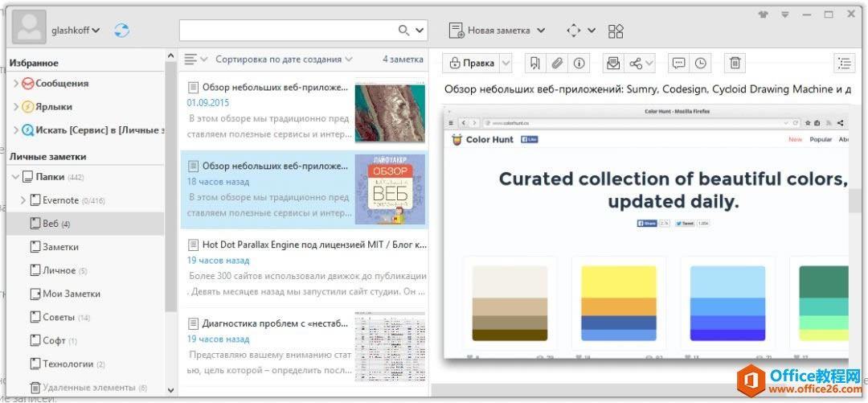Click the skin (t-shirt) icon in title bar

[764, 14]
